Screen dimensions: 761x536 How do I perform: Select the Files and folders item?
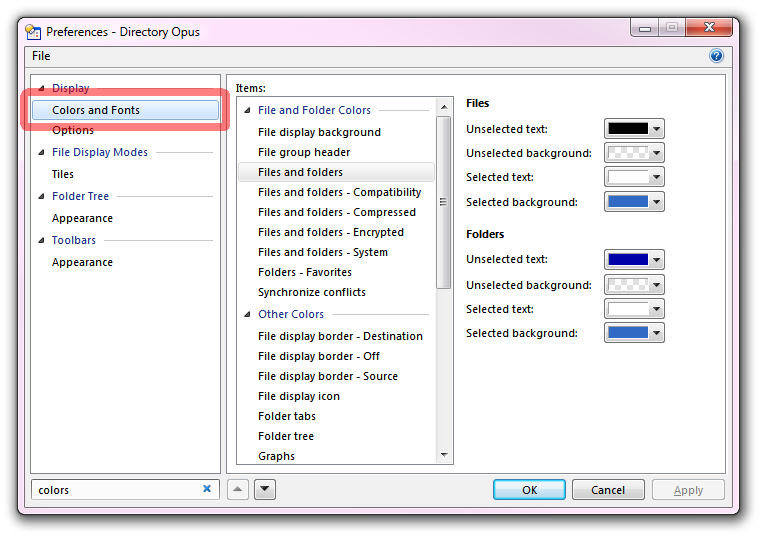[336, 172]
